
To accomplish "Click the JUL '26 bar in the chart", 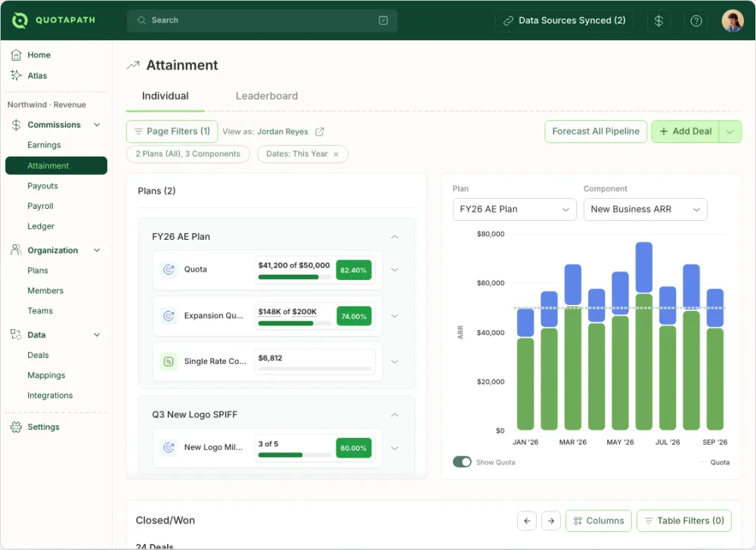I will tap(668, 358).
